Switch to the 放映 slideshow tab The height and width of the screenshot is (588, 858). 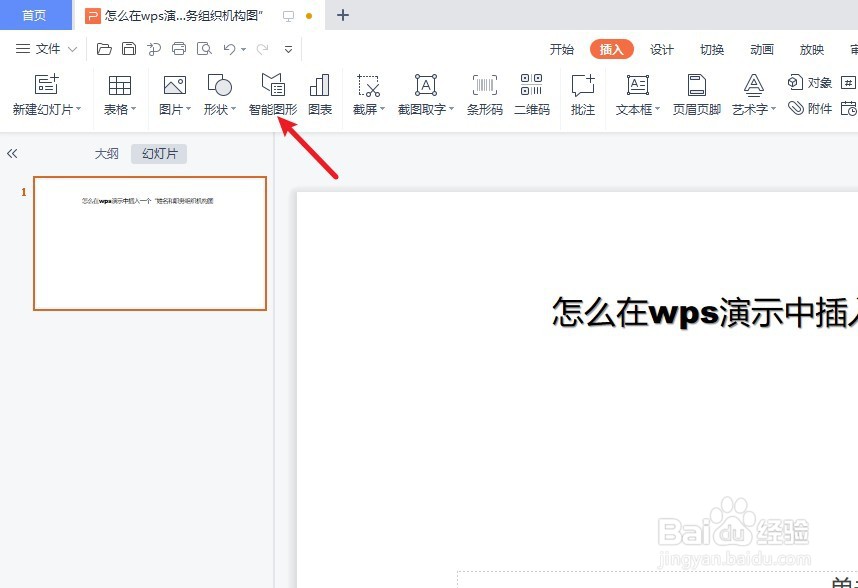coord(811,50)
